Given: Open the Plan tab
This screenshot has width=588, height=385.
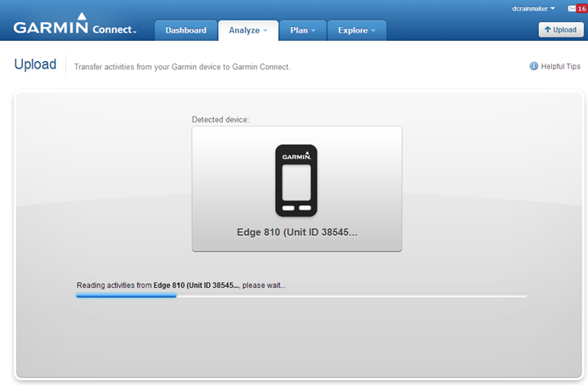Looking at the screenshot, I should click(303, 30).
